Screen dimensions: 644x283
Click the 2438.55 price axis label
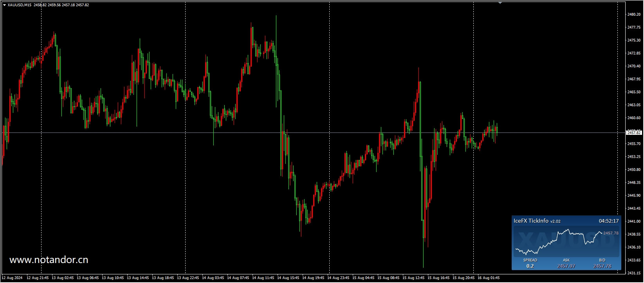pos(634,234)
